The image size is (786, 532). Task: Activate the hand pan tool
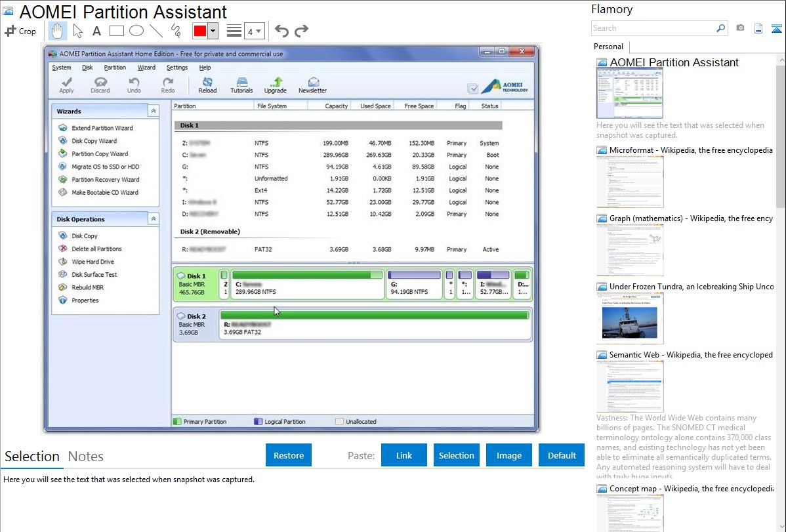click(x=57, y=31)
